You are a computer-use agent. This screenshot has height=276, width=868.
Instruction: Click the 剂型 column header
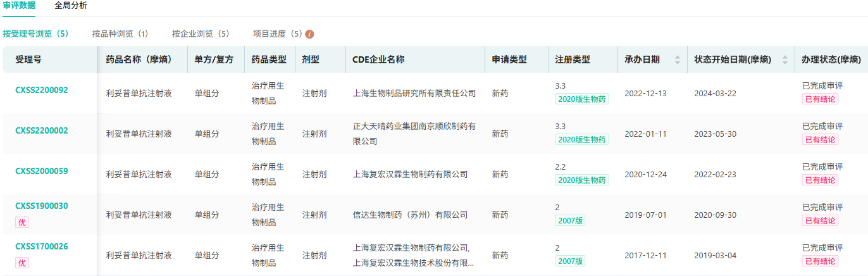click(311, 60)
